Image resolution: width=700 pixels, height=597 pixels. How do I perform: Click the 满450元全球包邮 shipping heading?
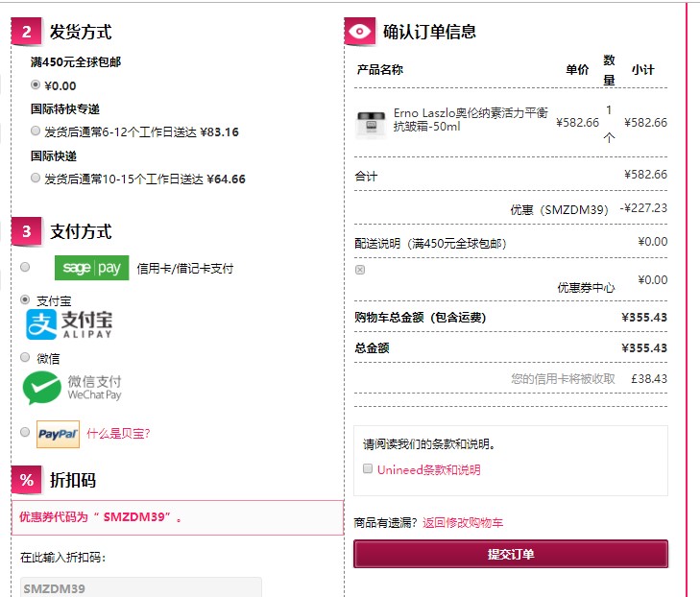[x=76, y=62]
